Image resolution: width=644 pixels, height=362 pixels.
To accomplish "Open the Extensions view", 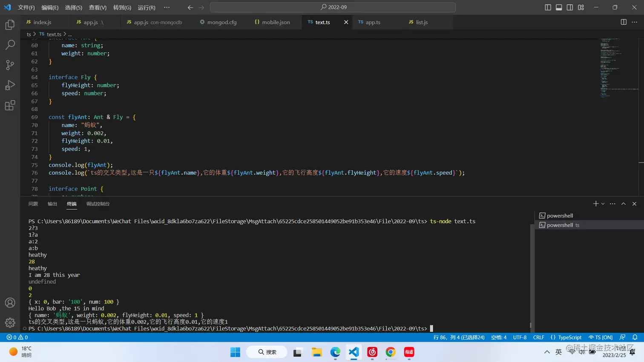I will 10,105.
